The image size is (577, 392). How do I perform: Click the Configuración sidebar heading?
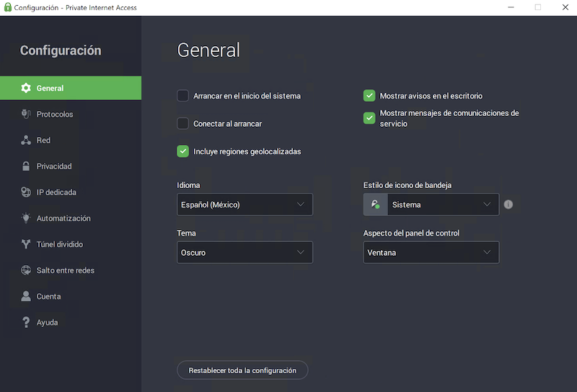click(61, 50)
